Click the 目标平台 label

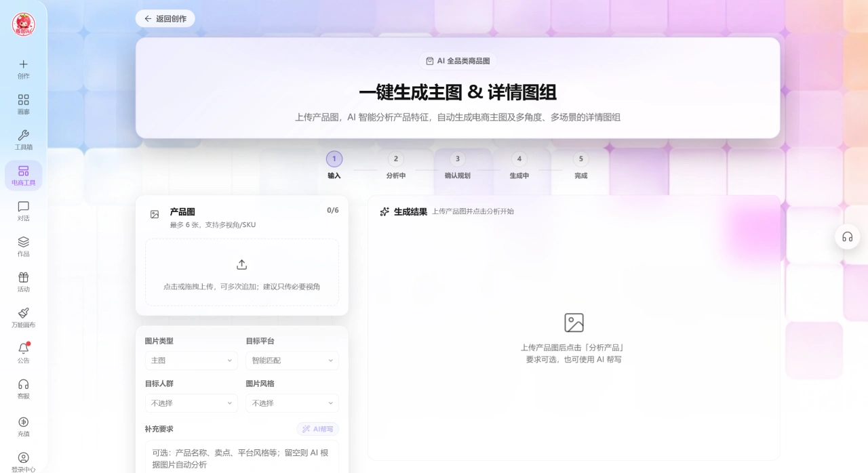click(x=260, y=341)
